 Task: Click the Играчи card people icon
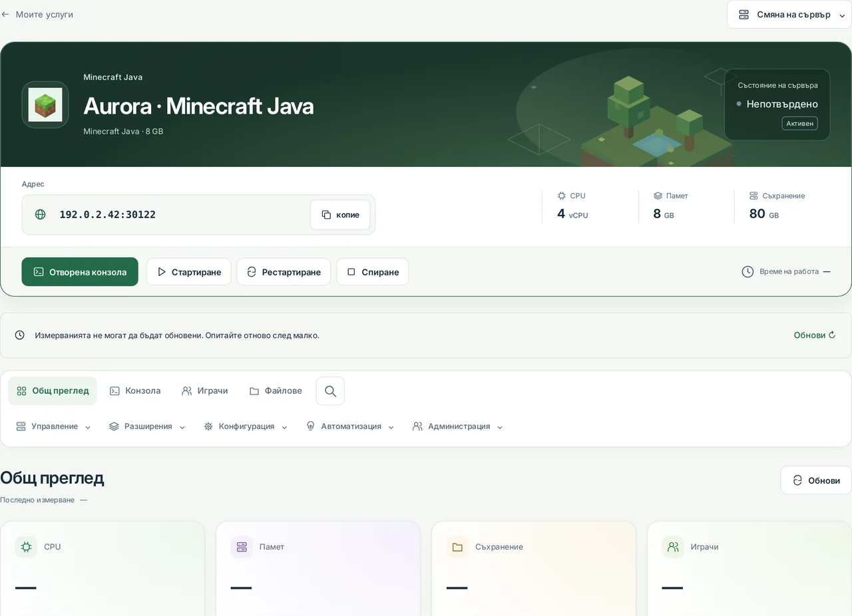[x=673, y=547]
